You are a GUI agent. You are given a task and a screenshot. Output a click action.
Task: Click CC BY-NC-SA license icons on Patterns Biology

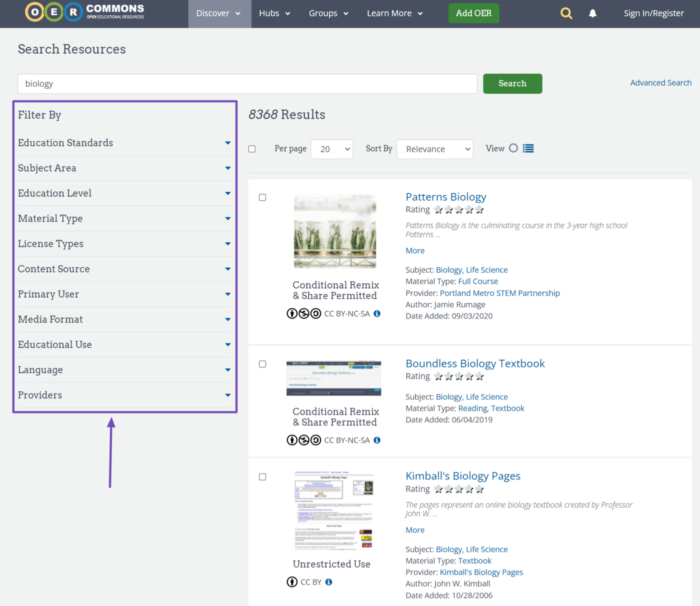(304, 313)
